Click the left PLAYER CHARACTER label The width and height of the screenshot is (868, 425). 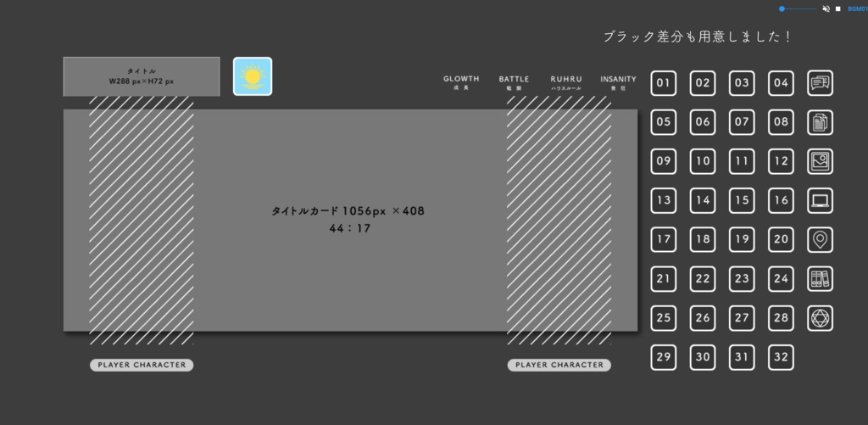[142, 365]
